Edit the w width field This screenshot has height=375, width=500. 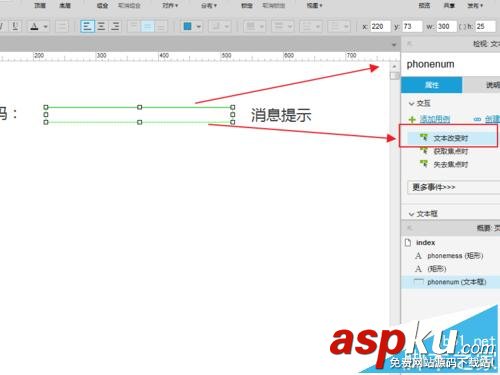(446, 26)
